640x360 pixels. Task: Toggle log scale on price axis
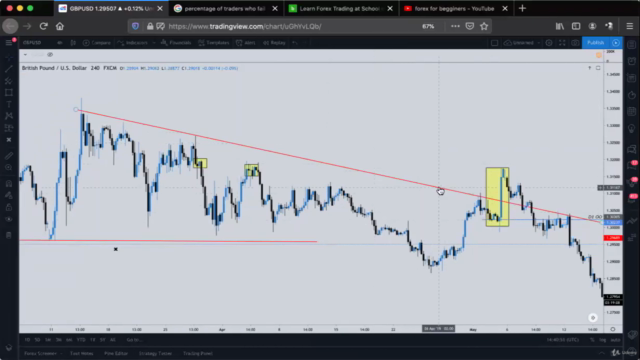(602, 340)
